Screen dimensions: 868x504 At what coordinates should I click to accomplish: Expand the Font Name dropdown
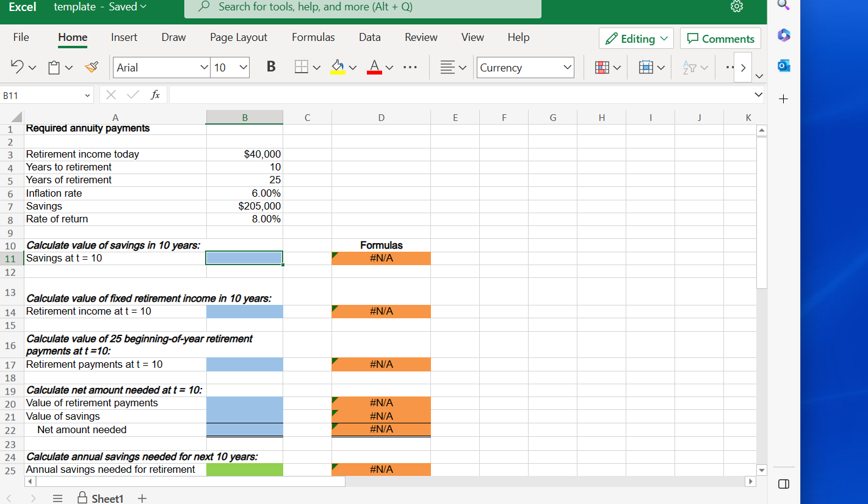[x=201, y=67]
